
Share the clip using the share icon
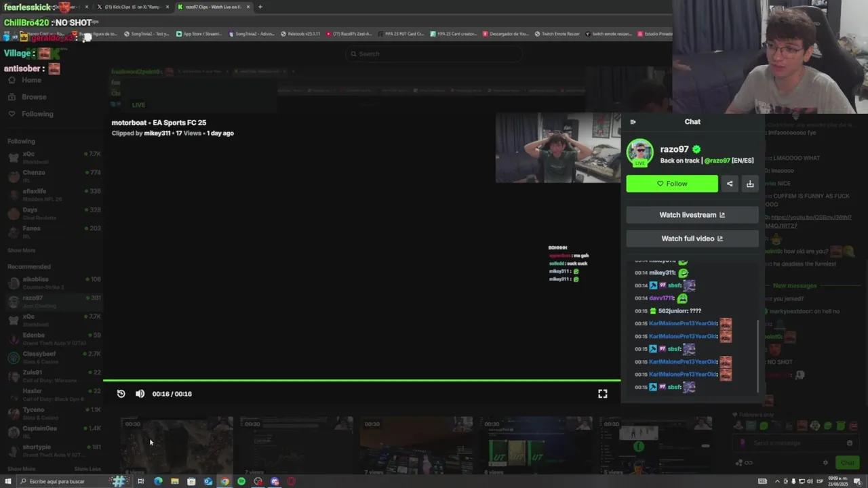(730, 184)
